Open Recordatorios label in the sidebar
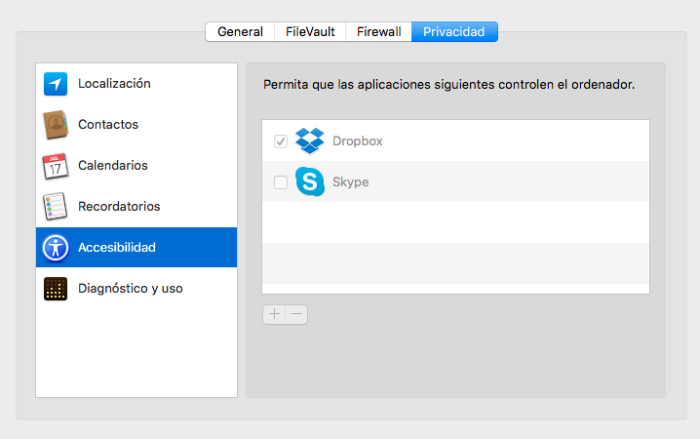This screenshot has width=700, height=439. click(x=119, y=206)
